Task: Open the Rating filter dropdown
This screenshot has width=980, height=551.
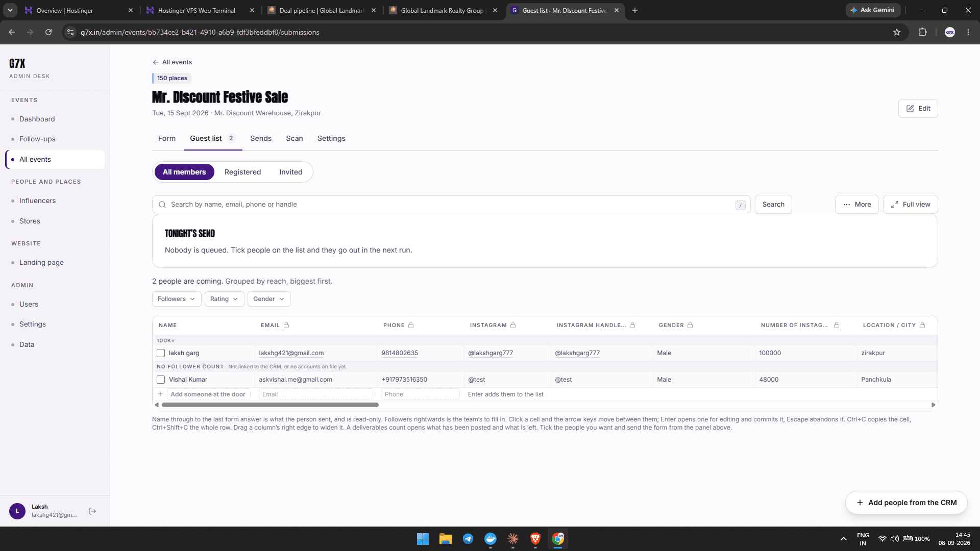Action: pos(225,299)
